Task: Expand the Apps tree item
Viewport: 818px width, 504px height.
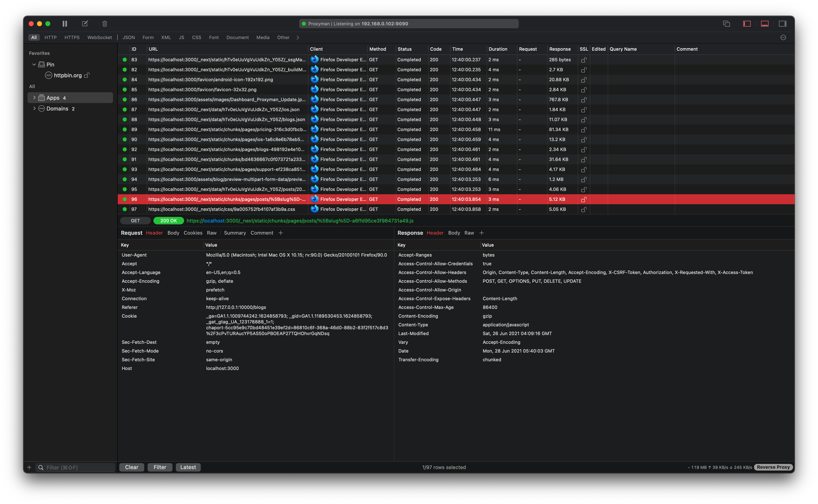Action: [34, 97]
